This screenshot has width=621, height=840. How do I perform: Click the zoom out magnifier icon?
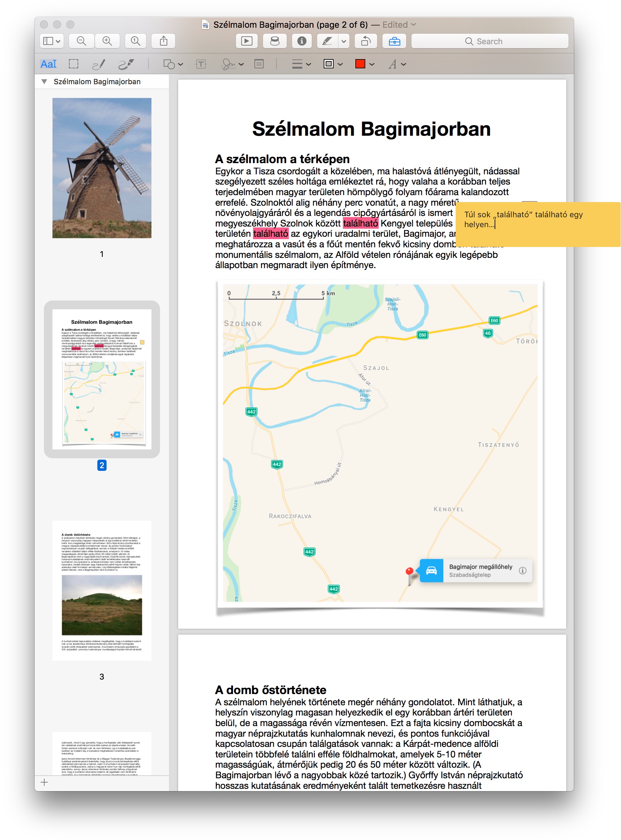[81, 41]
